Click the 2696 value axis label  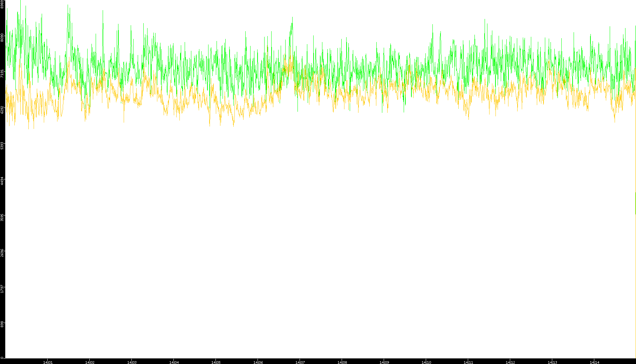2,253
